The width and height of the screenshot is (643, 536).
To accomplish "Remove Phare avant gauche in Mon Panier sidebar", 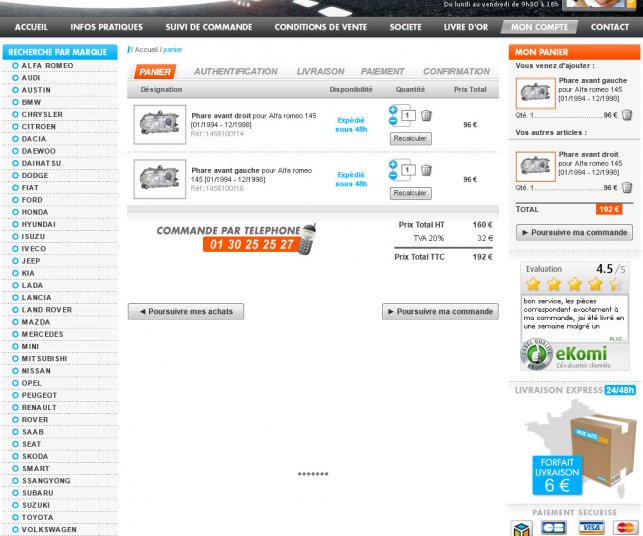I will (627, 115).
